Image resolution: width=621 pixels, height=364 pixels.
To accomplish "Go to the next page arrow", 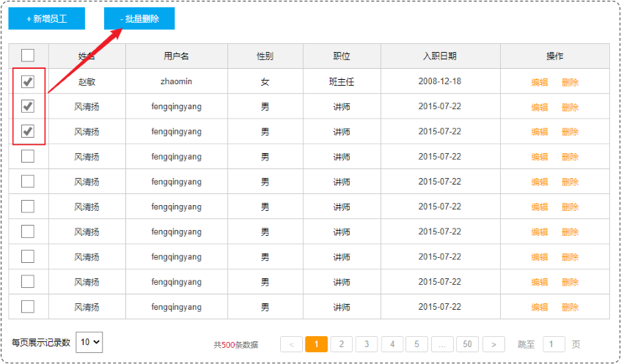I will (493, 344).
